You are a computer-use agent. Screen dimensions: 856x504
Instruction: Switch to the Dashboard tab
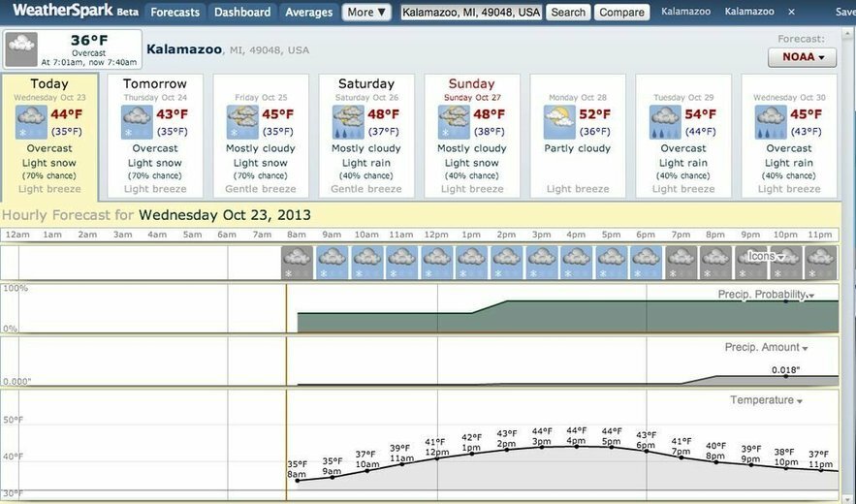pos(242,12)
